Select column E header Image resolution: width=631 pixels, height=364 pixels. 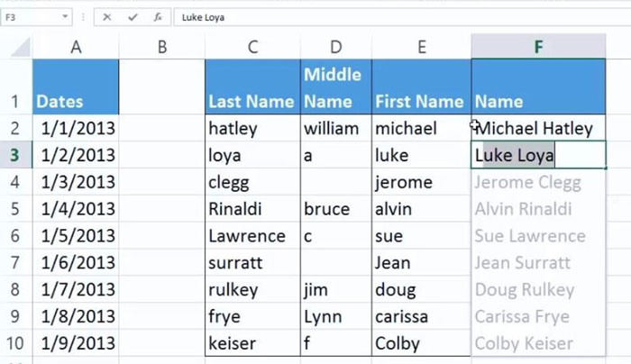click(421, 47)
